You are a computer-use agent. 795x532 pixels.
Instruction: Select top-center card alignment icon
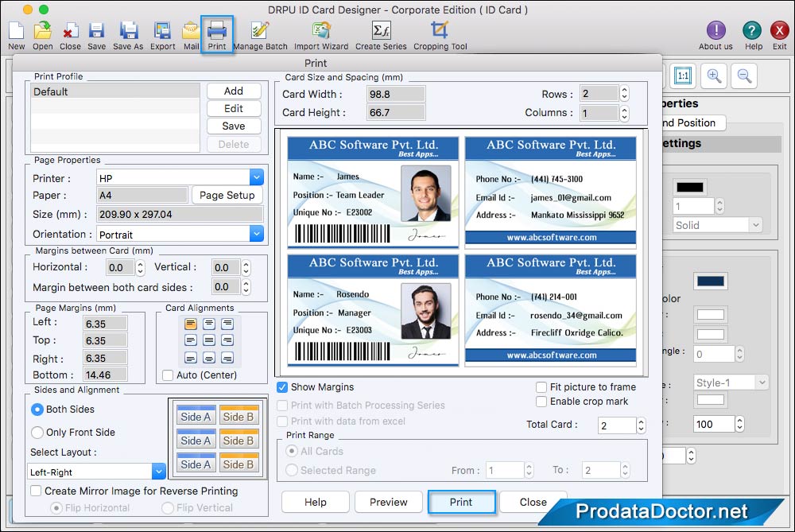click(x=209, y=324)
